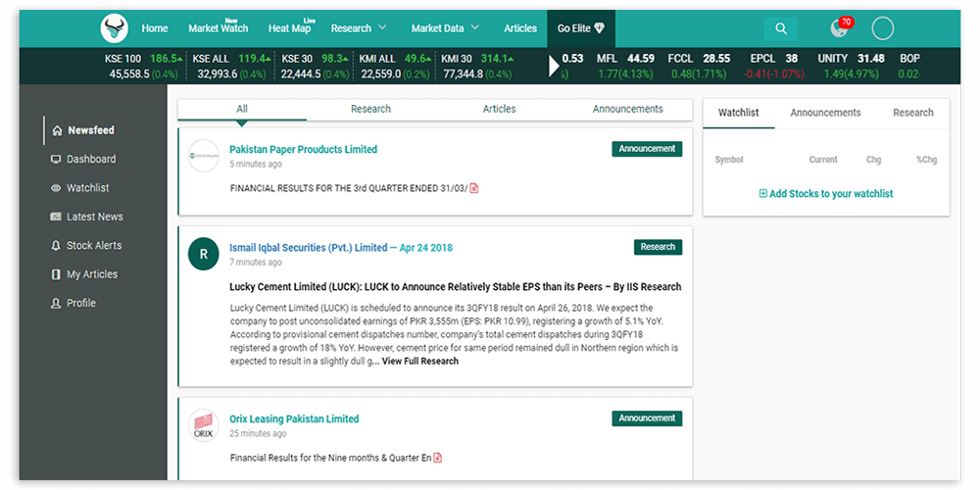Open notifications globe icon with 70 badge

pyautogui.click(x=841, y=27)
